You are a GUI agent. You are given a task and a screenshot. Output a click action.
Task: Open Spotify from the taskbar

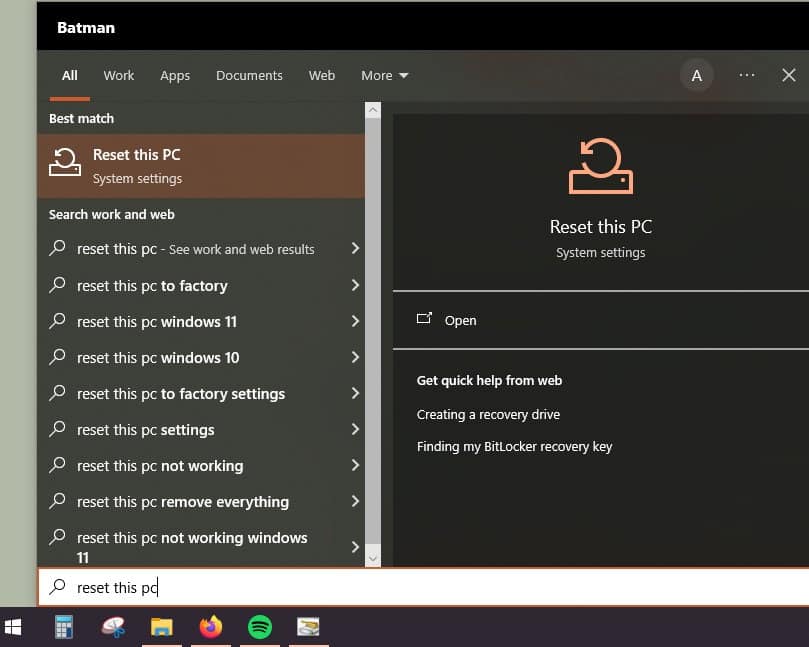(260, 627)
